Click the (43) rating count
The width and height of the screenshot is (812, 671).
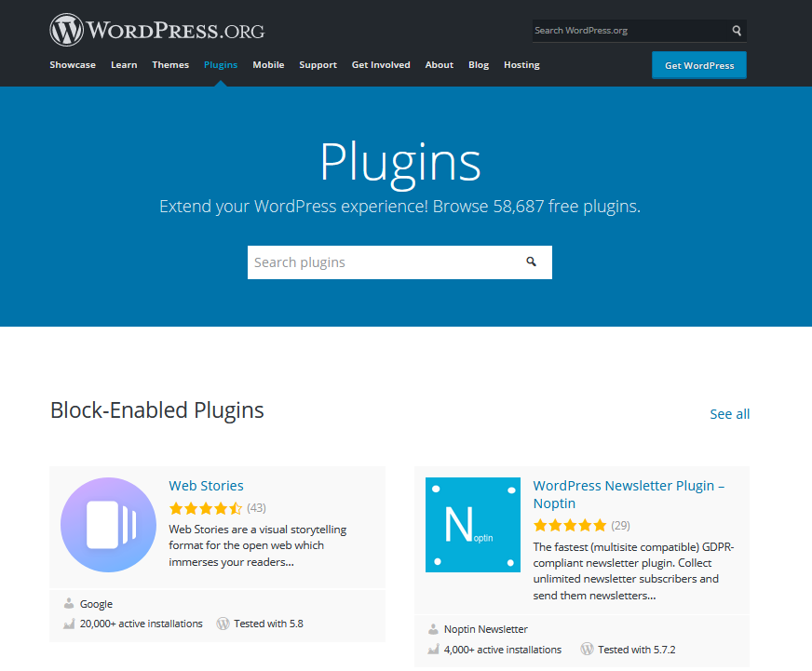point(256,508)
